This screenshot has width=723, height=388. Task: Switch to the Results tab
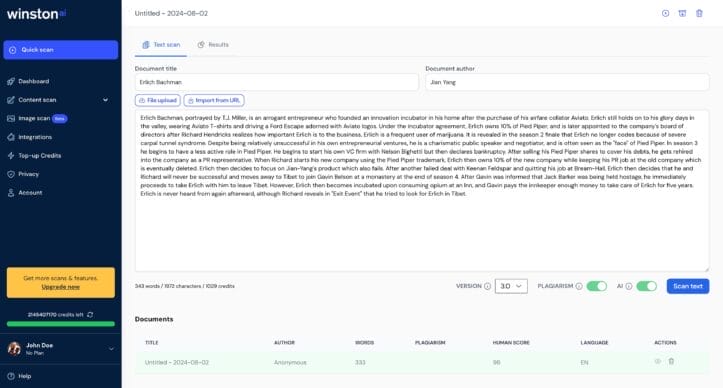[213, 45]
